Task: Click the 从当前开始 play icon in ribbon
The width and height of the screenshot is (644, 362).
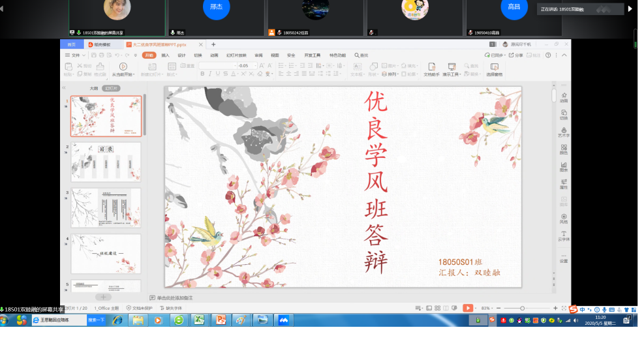Action: (x=122, y=67)
